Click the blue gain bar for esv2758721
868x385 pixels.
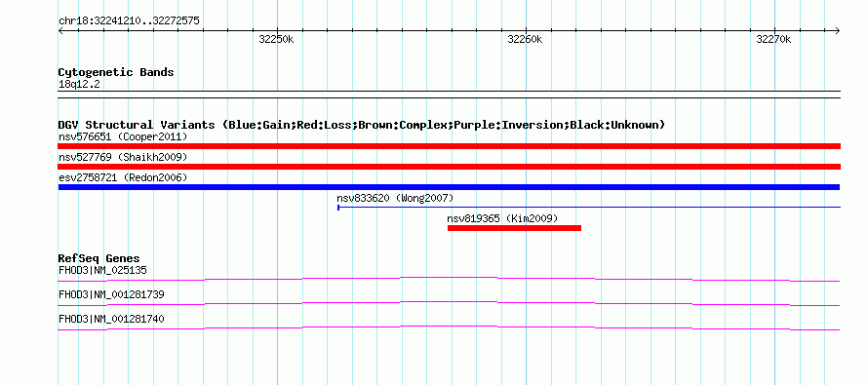pyautogui.click(x=449, y=187)
